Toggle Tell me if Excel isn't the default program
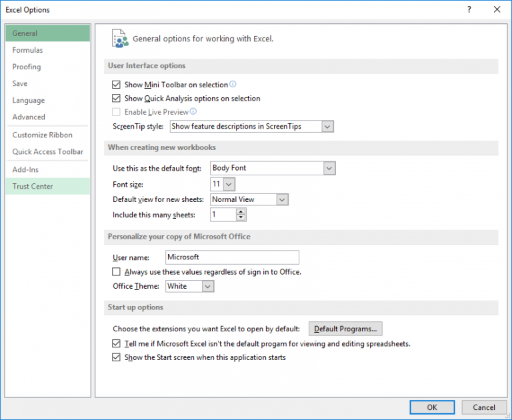The height and width of the screenshot is (420, 512). point(116,343)
